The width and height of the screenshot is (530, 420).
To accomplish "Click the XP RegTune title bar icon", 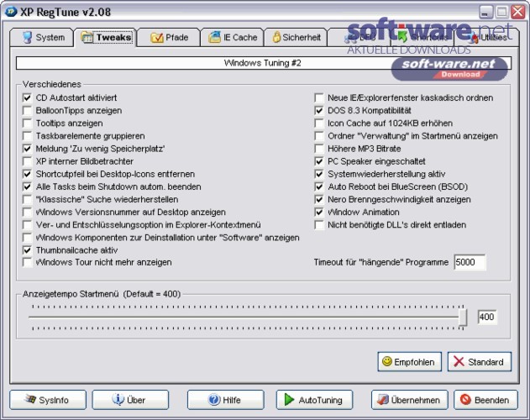I will pos(10,12).
